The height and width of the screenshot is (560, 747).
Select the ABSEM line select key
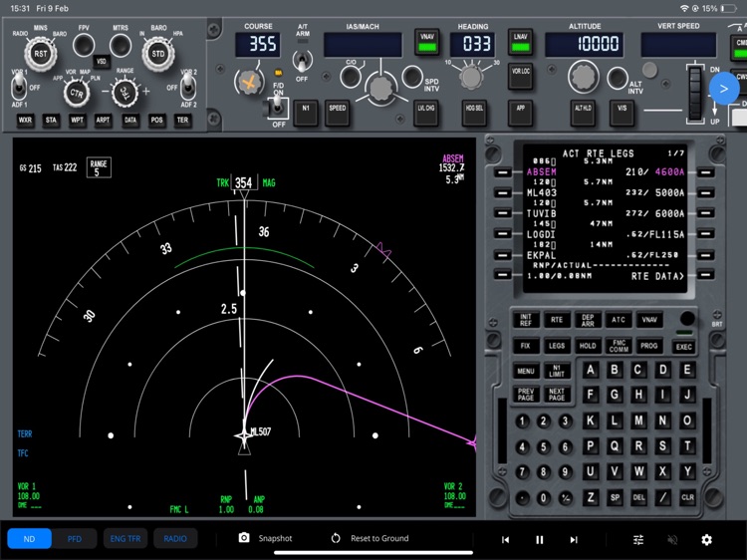(502, 172)
